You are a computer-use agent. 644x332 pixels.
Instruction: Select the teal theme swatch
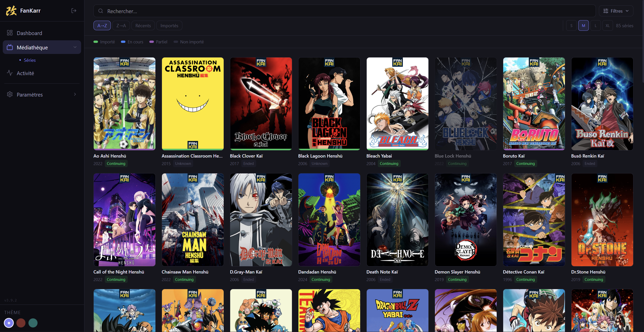tap(33, 323)
